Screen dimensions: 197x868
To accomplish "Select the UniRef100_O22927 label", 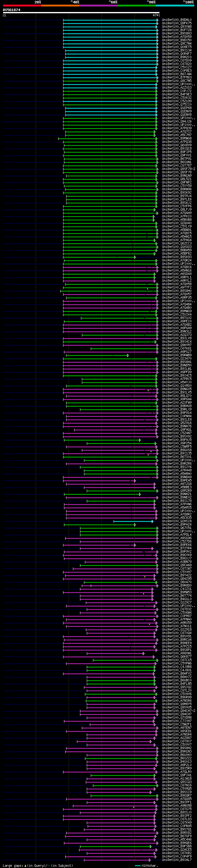I will point(176,603).
